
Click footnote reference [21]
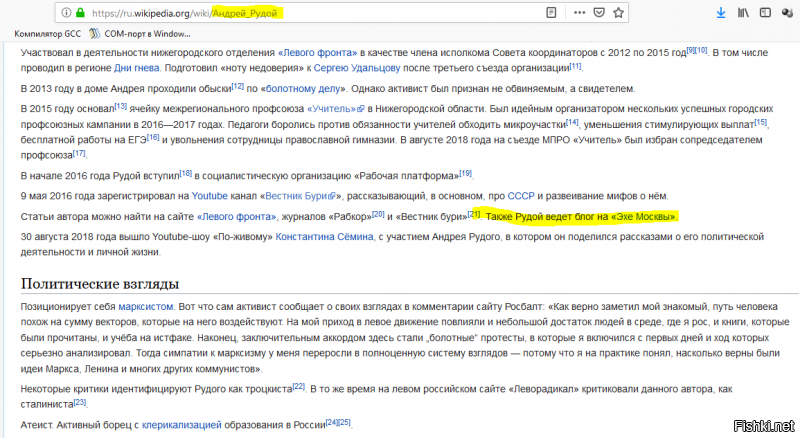(474, 214)
